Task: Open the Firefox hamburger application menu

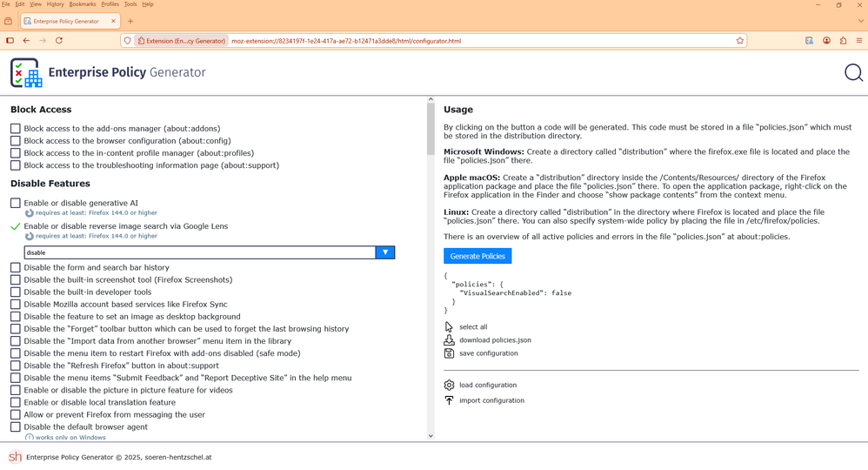Action: click(x=859, y=41)
